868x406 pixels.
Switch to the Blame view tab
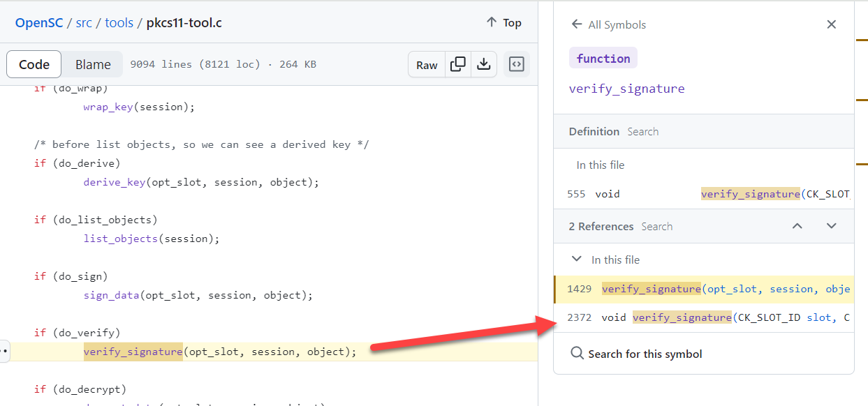(93, 65)
